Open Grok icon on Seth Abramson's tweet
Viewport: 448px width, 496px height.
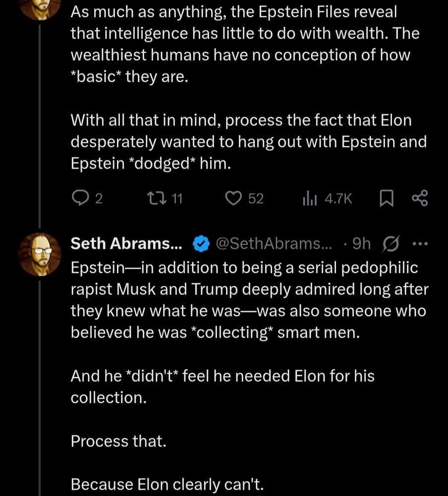(392, 244)
